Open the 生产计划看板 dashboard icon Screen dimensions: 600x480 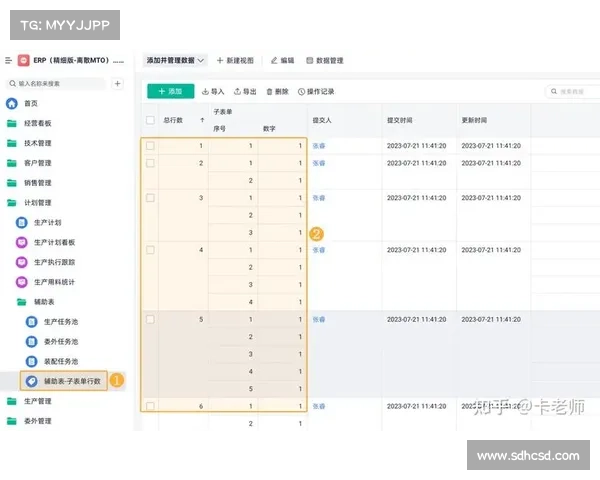tap(22, 242)
